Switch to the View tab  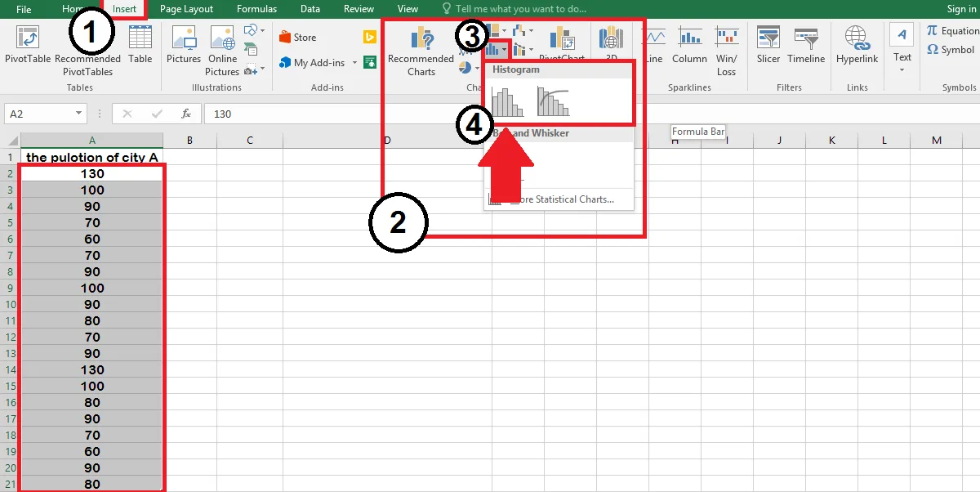pos(408,9)
